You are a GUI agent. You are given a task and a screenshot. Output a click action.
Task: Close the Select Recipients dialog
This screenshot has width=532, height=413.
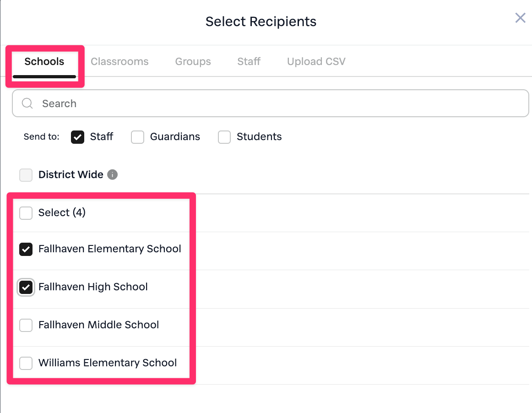[x=520, y=18]
